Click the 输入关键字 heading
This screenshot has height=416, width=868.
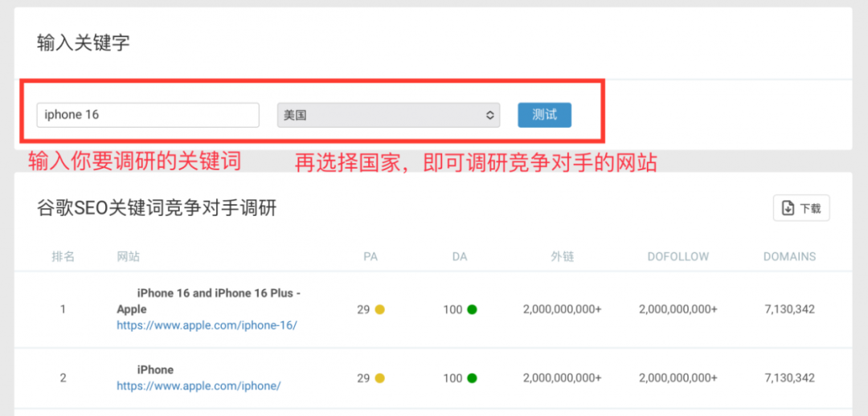click(x=84, y=43)
